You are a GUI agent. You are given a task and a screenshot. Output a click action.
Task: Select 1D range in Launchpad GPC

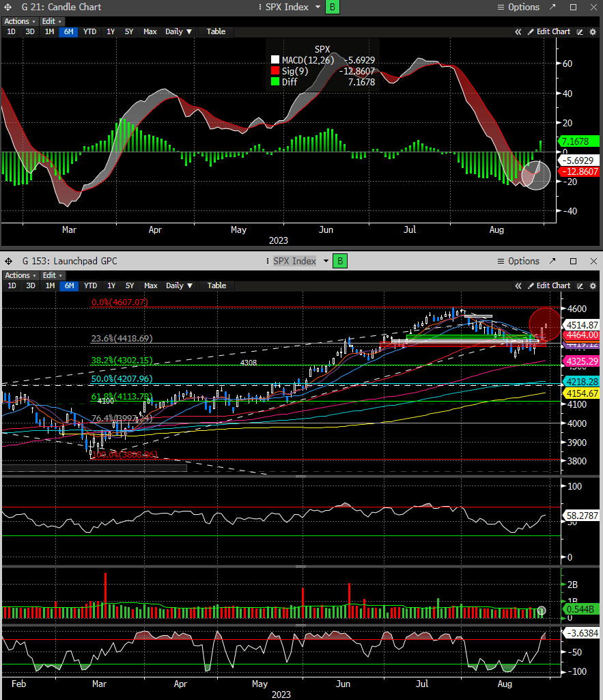[12, 285]
